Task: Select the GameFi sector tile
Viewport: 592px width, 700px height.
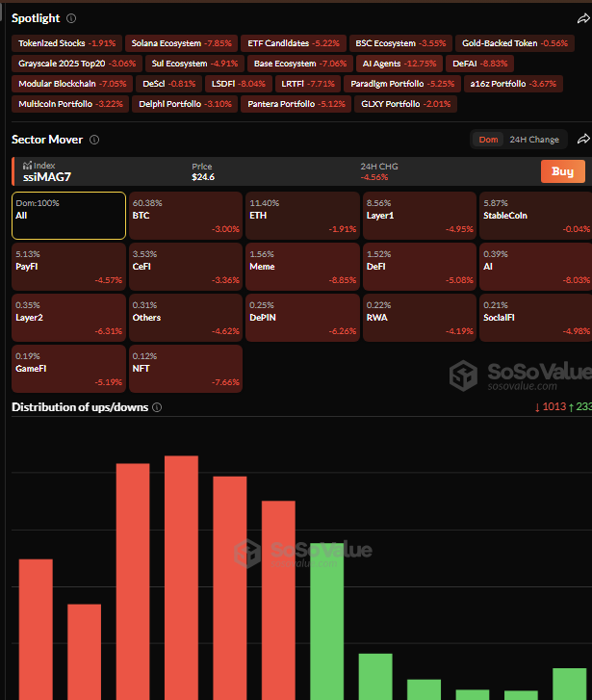Action: pos(68,369)
